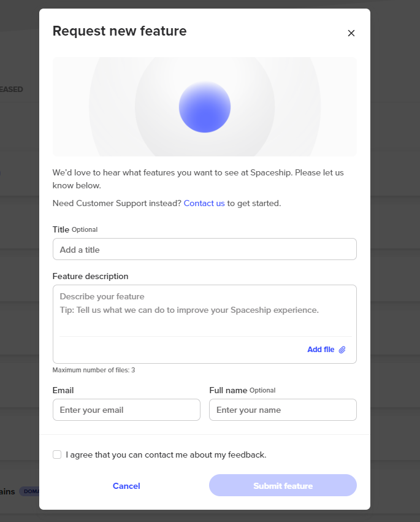This screenshot has width=420, height=522.
Task: Focus the 'Enter your email' field
Action: tap(126, 410)
